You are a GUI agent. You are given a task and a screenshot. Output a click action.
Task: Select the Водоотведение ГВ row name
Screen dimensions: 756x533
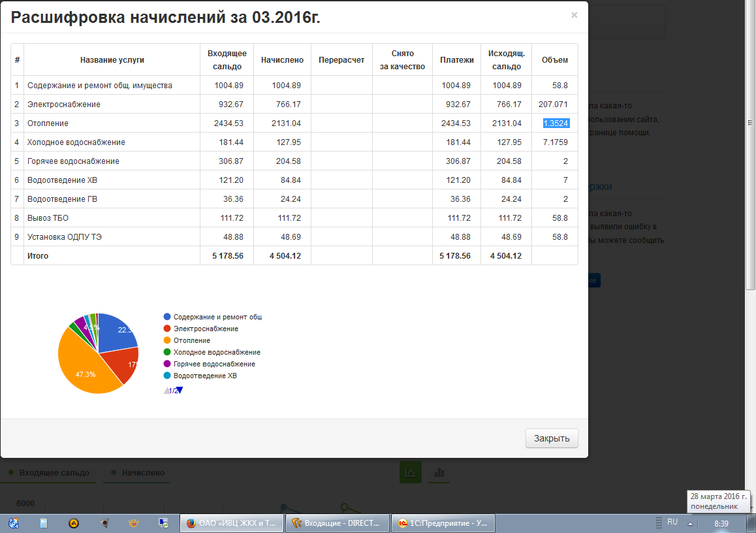tap(62, 199)
